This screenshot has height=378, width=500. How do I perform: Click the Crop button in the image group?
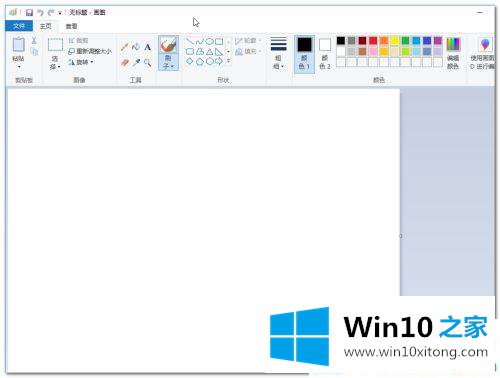point(78,41)
